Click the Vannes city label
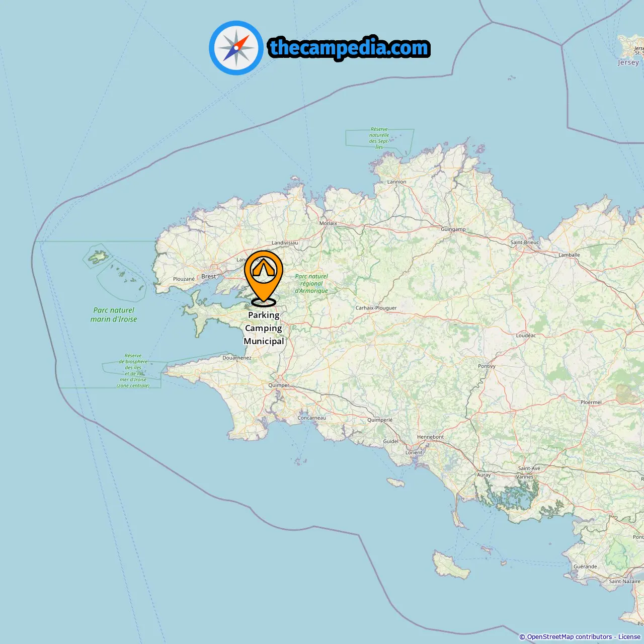644x644 pixels. click(525, 477)
